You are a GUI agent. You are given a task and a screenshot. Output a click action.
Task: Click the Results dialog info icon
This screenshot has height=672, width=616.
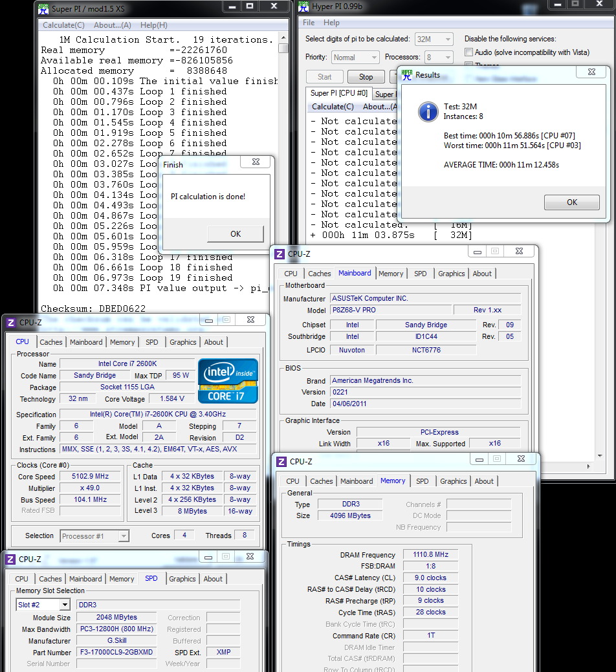tap(428, 112)
